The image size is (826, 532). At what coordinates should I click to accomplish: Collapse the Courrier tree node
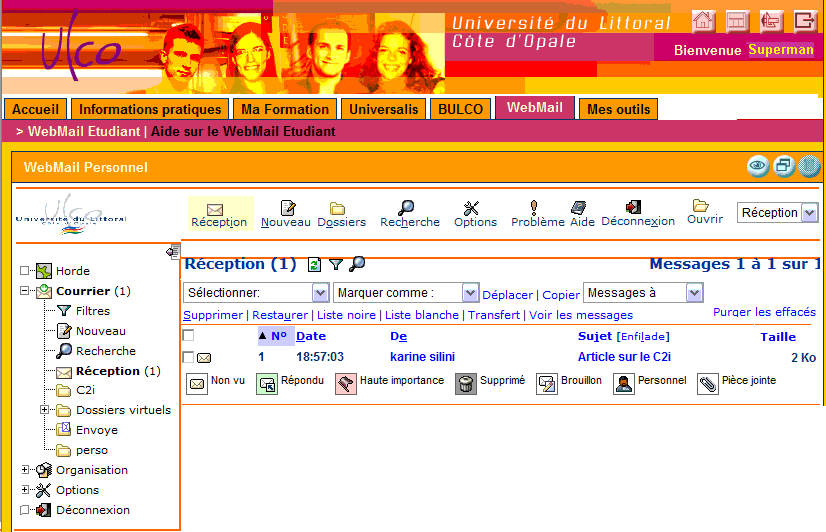coord(24,290)
